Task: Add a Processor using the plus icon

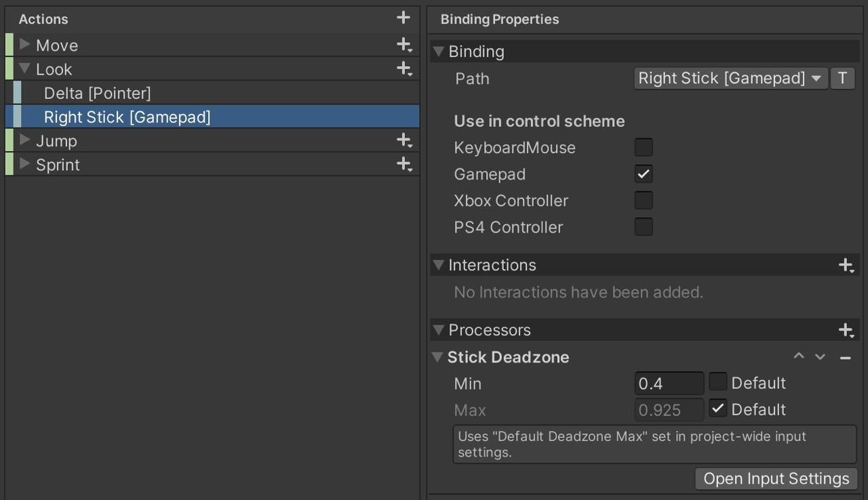Action: tap(845, 330)
